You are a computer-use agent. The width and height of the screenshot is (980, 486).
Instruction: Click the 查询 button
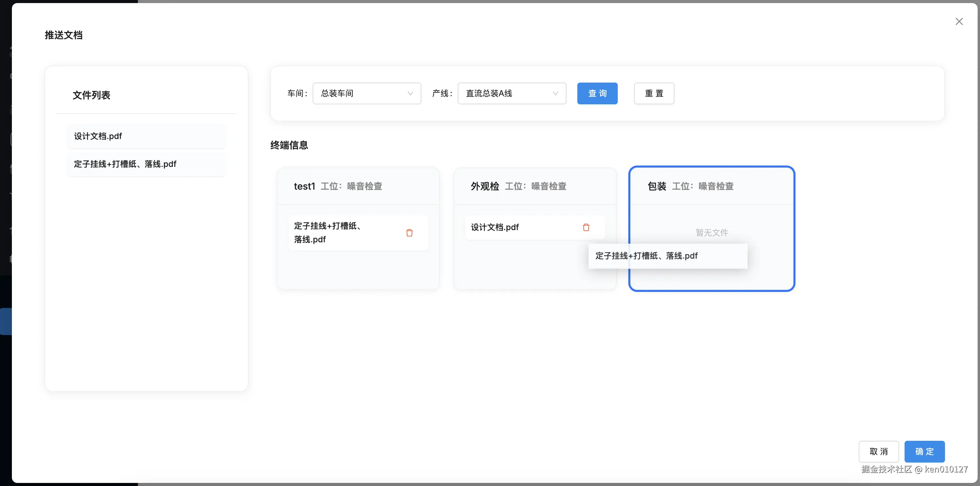[x=597, y=93]
